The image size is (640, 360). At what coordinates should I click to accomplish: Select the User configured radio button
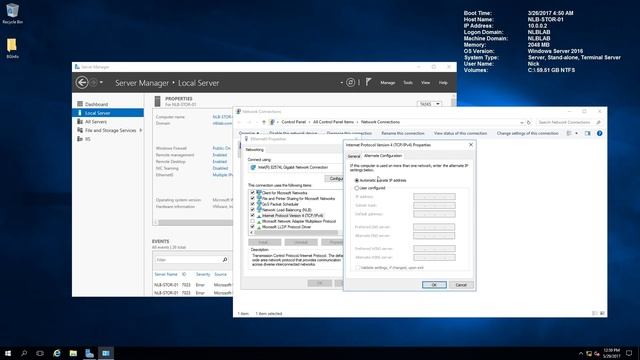point(357,188)
